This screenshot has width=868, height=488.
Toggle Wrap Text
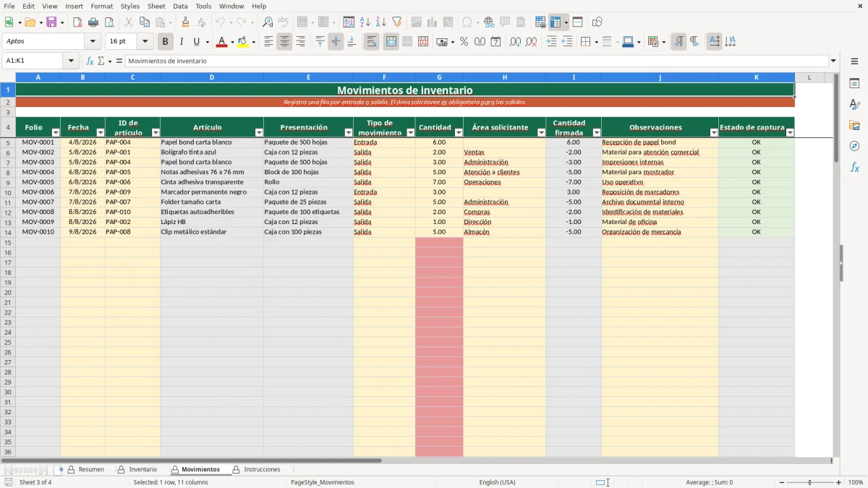point(372,42)
